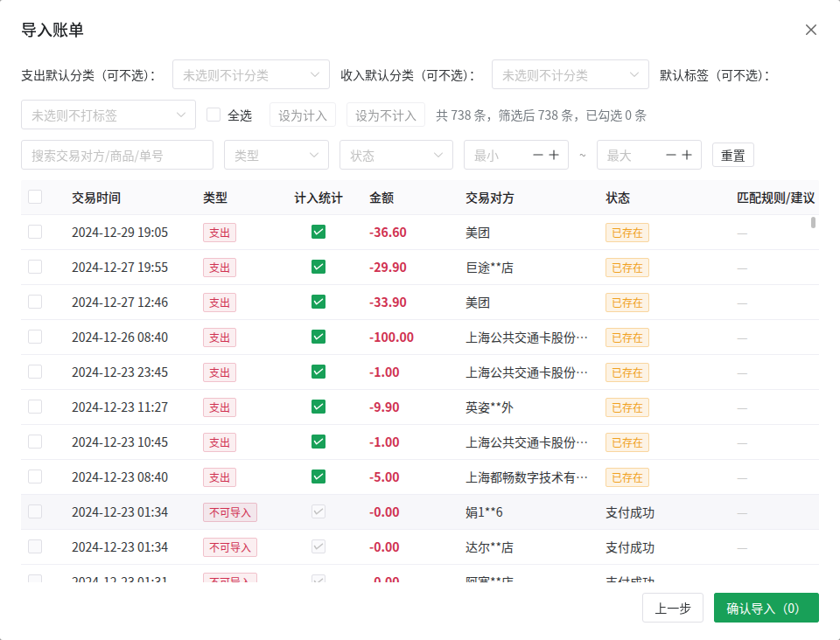The image size is (840, 640).
Task: Decrease the 最小 amount with minus
Action: (x=538, y=155)
